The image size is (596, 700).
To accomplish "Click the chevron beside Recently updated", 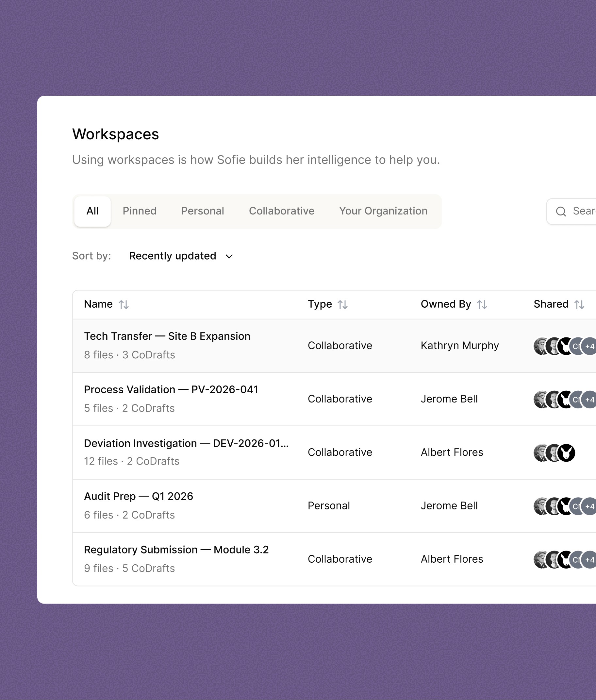I will pos(229,256).
